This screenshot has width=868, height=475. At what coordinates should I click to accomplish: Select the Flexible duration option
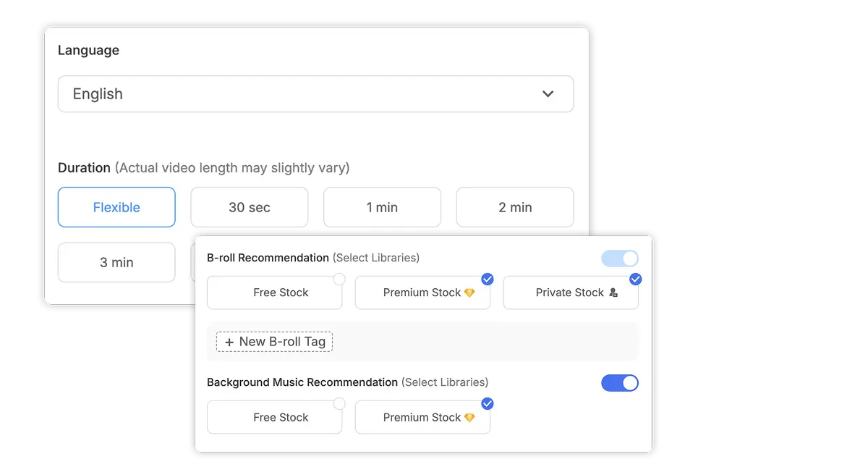(x=116, y=207)
